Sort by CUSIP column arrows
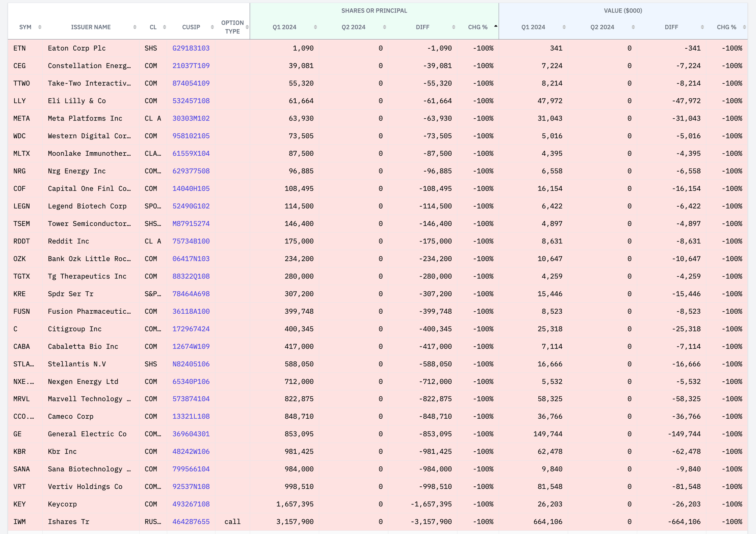This screenshot has height=534, width=756. 212,27
